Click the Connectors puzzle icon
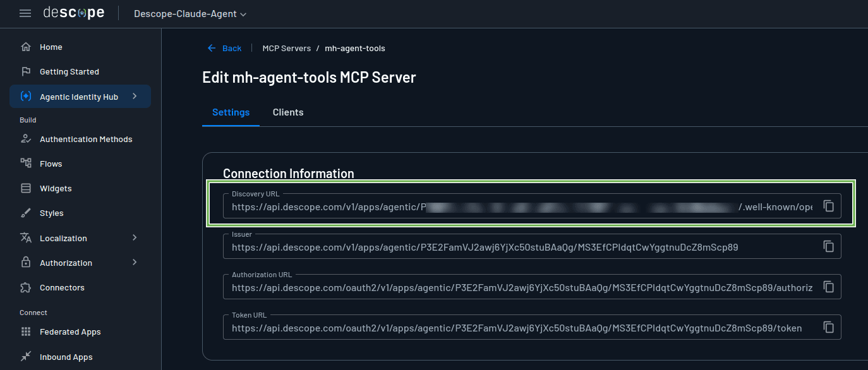The height and width of the screenshot is (370, 868). click(26, 287)
